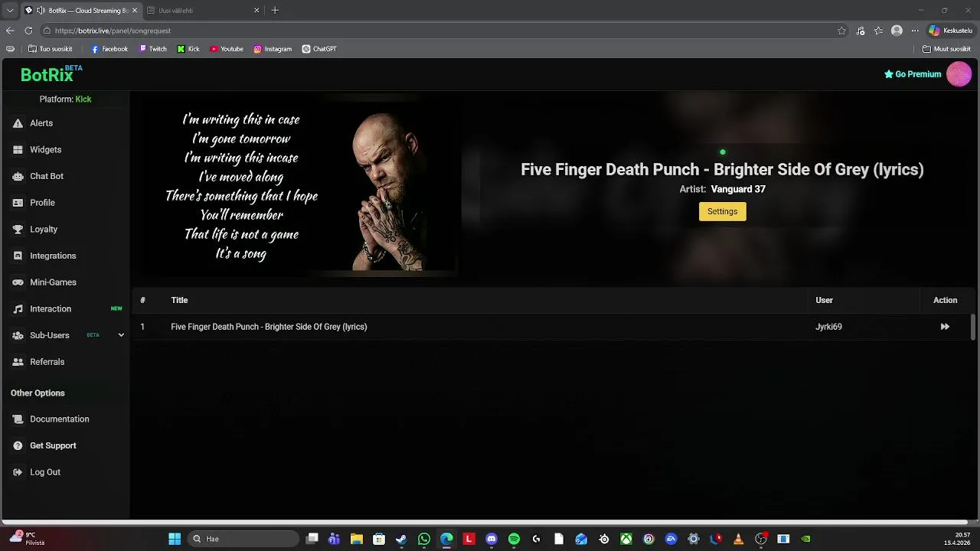Viewport: 980px width, 551px height.
Task: Open the Keskustelu Copilot button
Action: pyautogui.click(x=950, y=31)
